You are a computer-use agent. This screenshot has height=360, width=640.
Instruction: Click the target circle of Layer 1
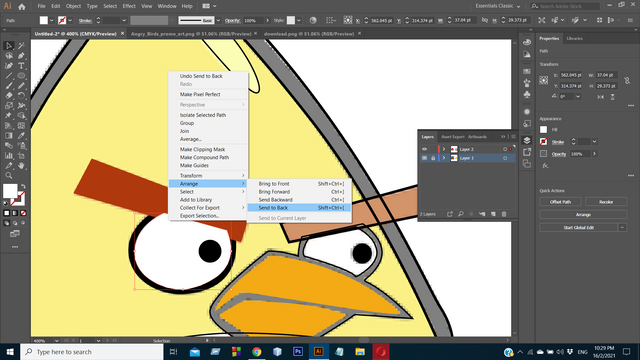click(x=505, y=158)
